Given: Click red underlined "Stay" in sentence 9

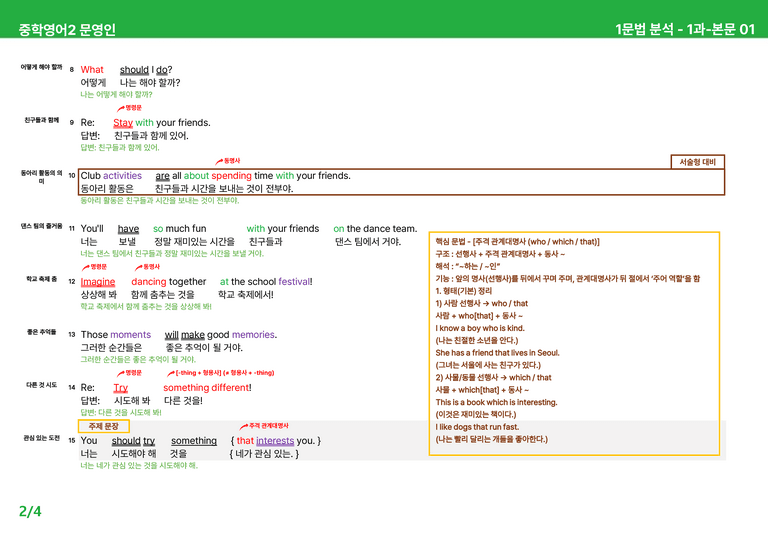Looking at the screenshot, I should tap(123, 122).
